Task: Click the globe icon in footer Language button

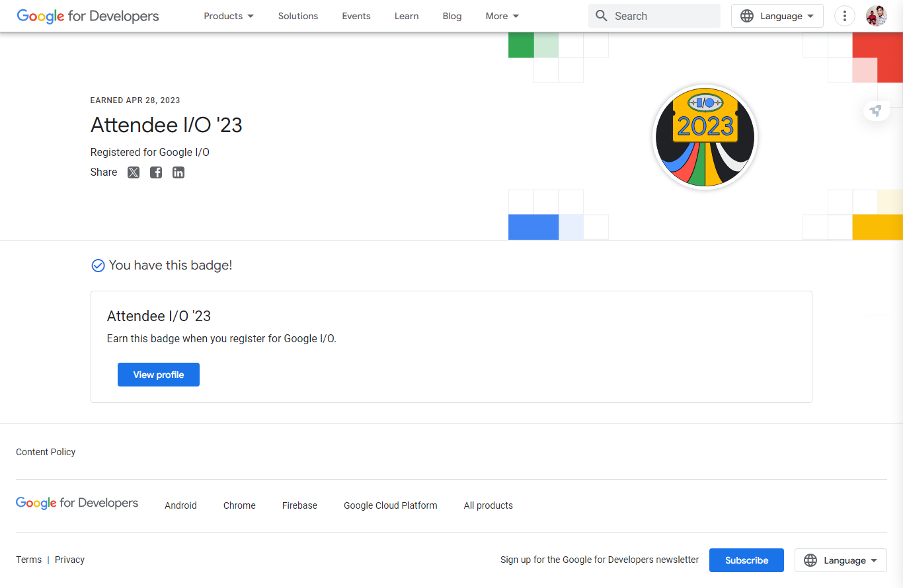Action: pos(810,560)
